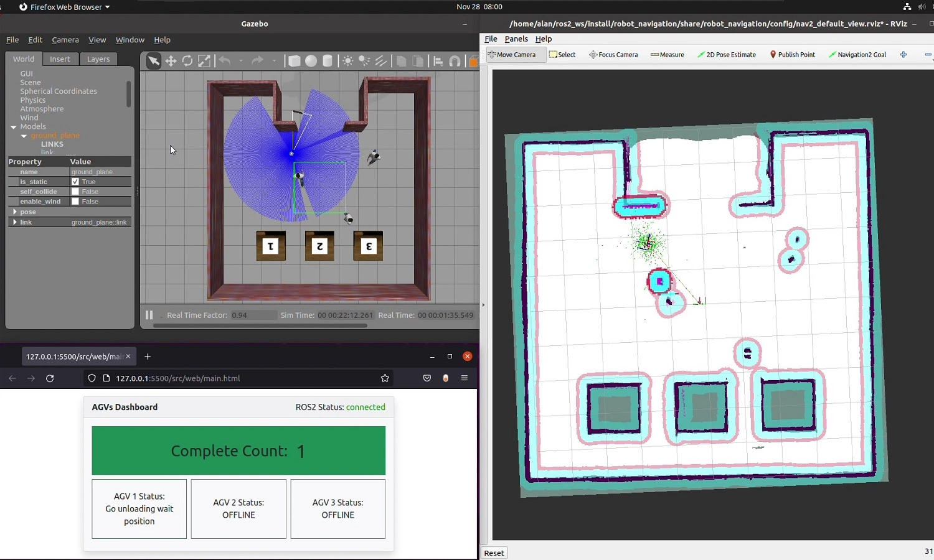Insert a cylinder shape from toolbar
Screen dimensions: 934x560
(328, 61)
